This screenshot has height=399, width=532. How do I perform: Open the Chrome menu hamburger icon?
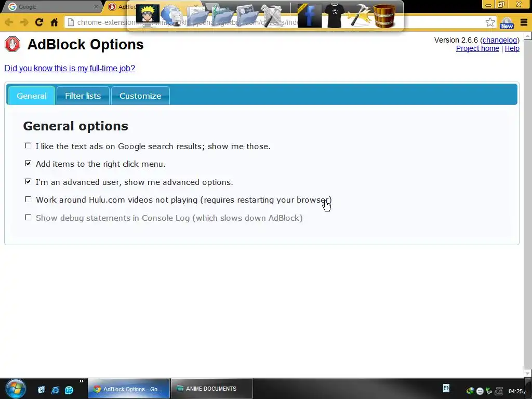[524, 23]
